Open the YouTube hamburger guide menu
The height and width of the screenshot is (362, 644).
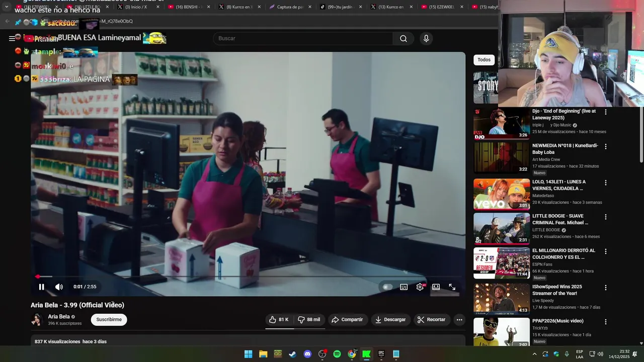point(12,39)
